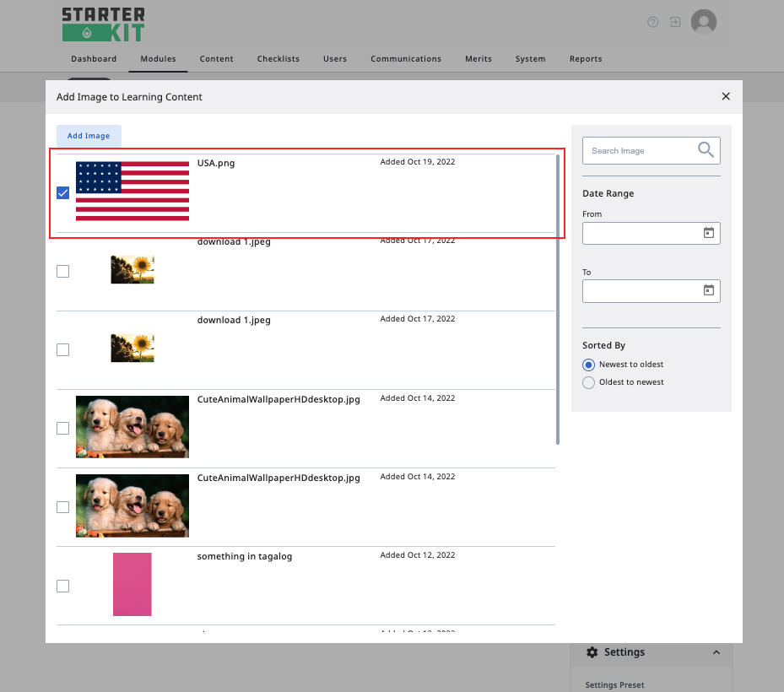Screen dimensions: 784x692
Task: Open the Dashboard tab
Action: click(x=94, y=58)
